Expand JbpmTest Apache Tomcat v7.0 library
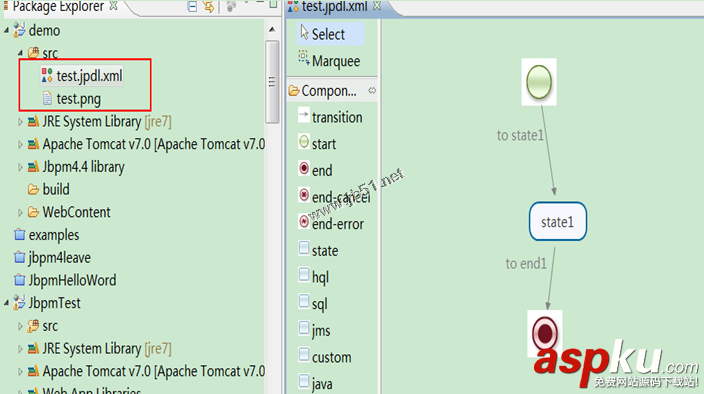This screenshot has height=394, width=704. 20,371
